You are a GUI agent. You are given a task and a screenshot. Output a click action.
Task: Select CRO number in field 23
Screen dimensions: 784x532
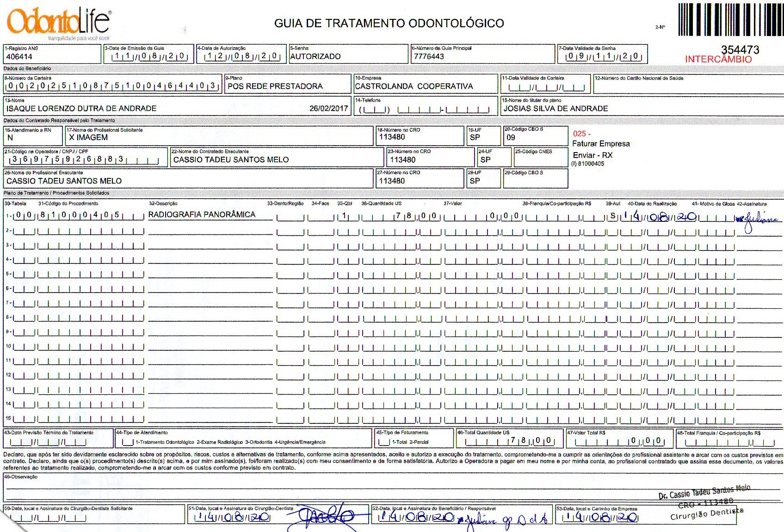(x=402, y=160)
